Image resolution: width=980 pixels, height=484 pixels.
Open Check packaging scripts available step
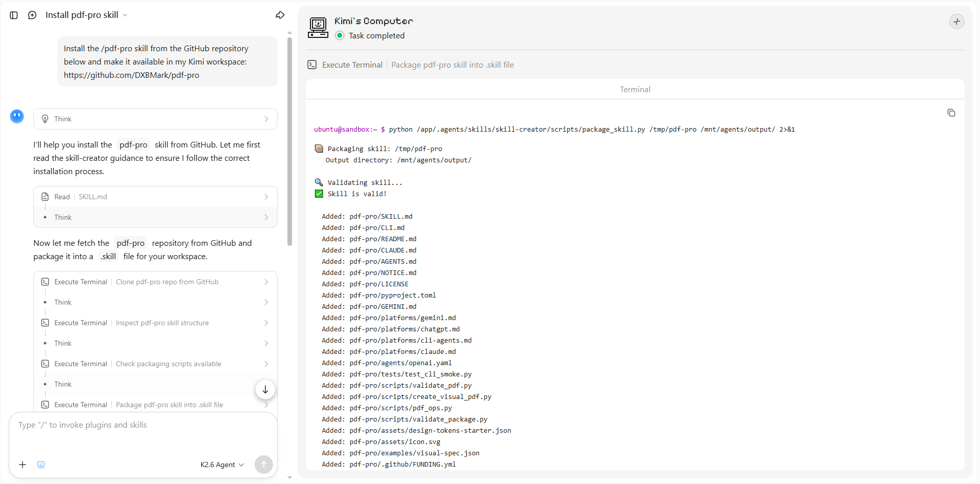click(155, 364)
